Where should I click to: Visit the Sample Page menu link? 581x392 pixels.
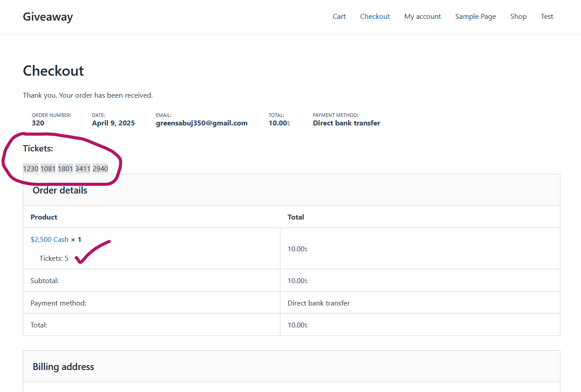click(476, 17)
